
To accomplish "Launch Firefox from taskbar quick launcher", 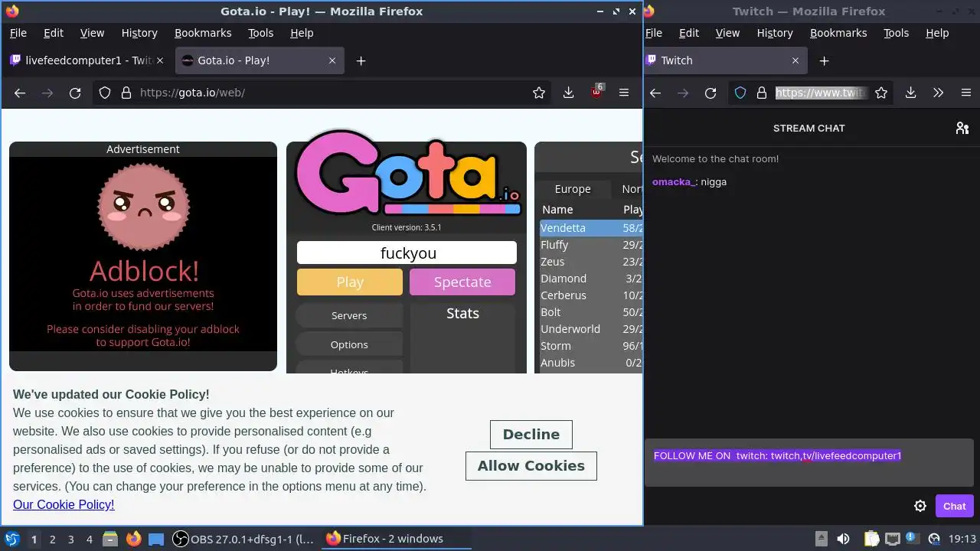I will coord(133,539).
